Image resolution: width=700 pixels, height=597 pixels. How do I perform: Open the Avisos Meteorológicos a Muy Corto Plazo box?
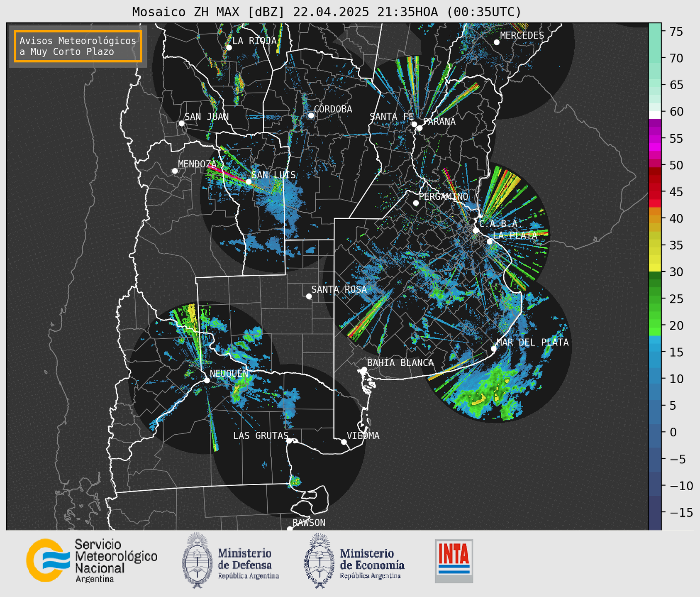click(x=78, y=46)
